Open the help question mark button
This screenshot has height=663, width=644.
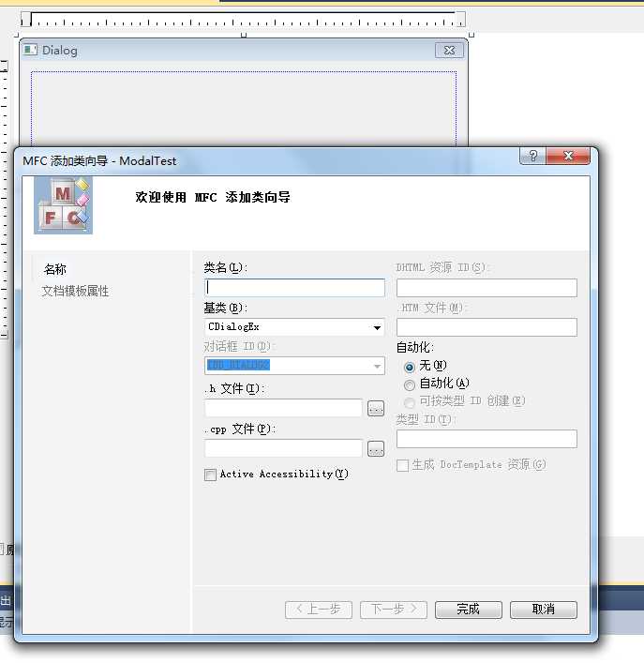click(x=532, y=156)
